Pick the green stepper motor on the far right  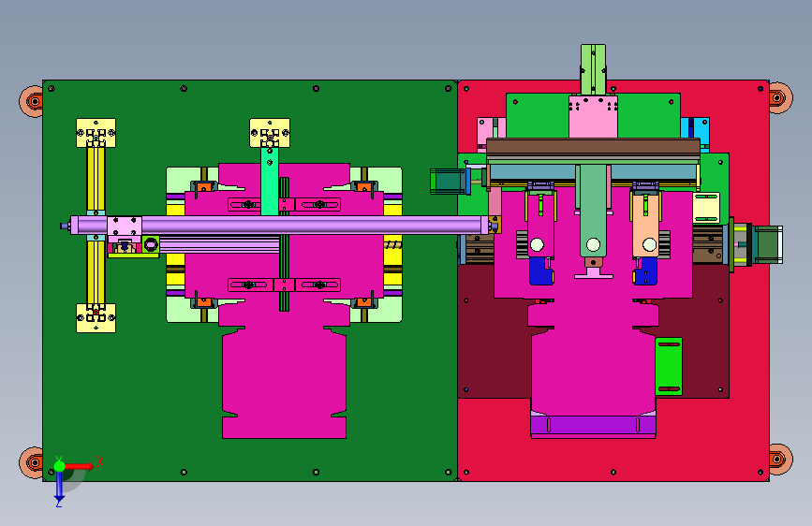tap(768, 244)
